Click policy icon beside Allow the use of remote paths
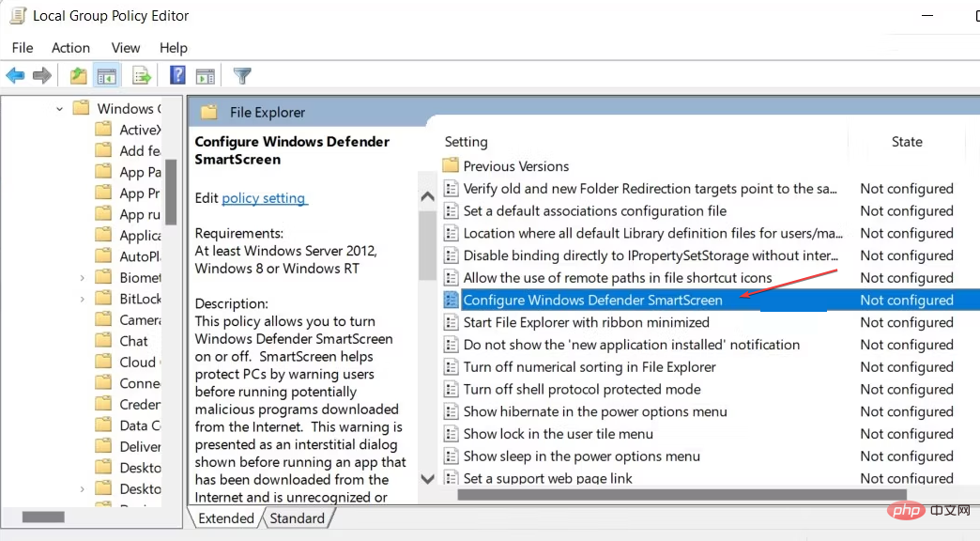This screenshot has width=980, height=541. tap(451, 278)
